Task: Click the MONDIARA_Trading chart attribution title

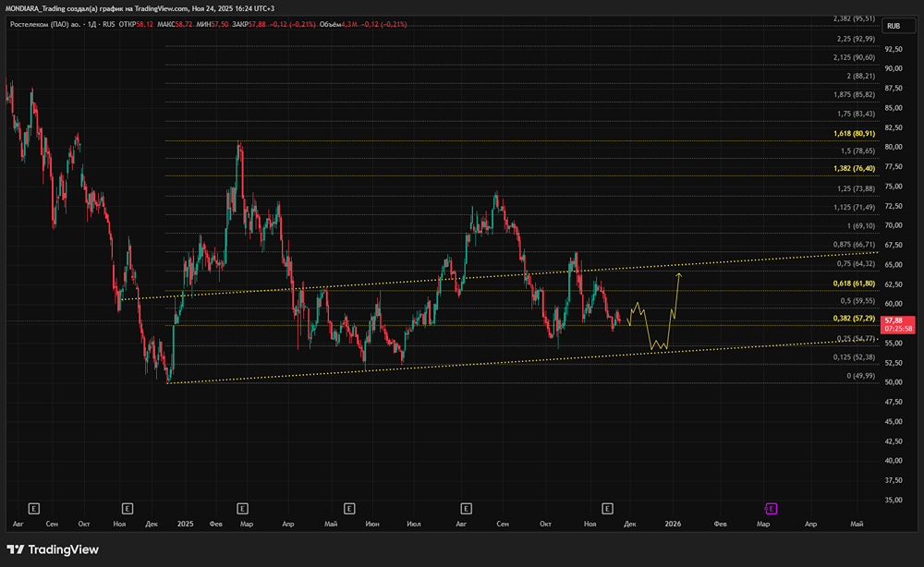Action: pos(140,8)
